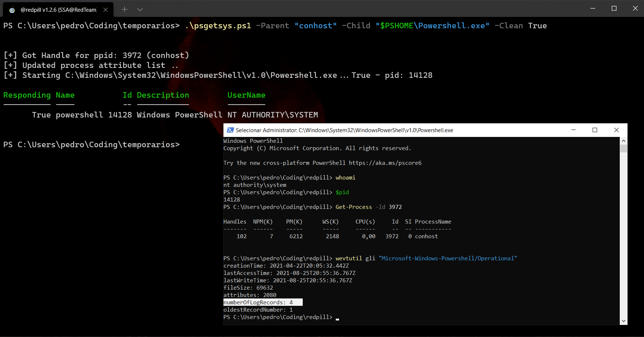Click the maximize icon of the Selecionar Administrator window

pos(595,130)
